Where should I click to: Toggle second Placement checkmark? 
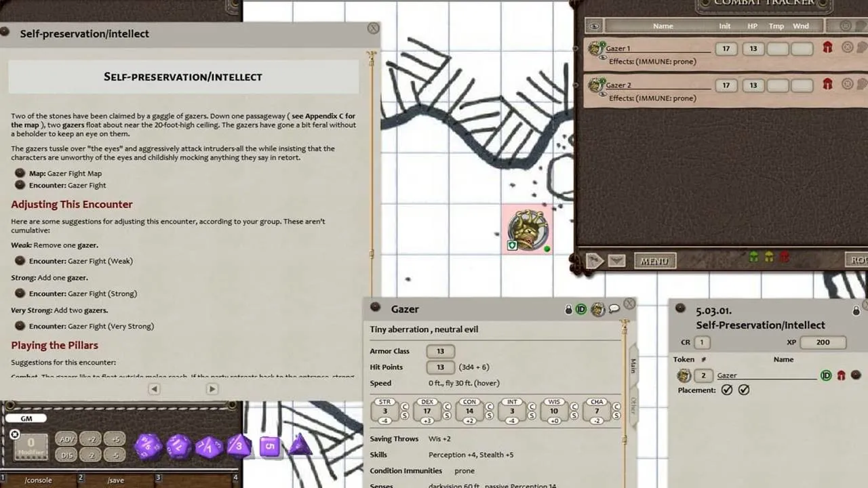tap(744, 390)
